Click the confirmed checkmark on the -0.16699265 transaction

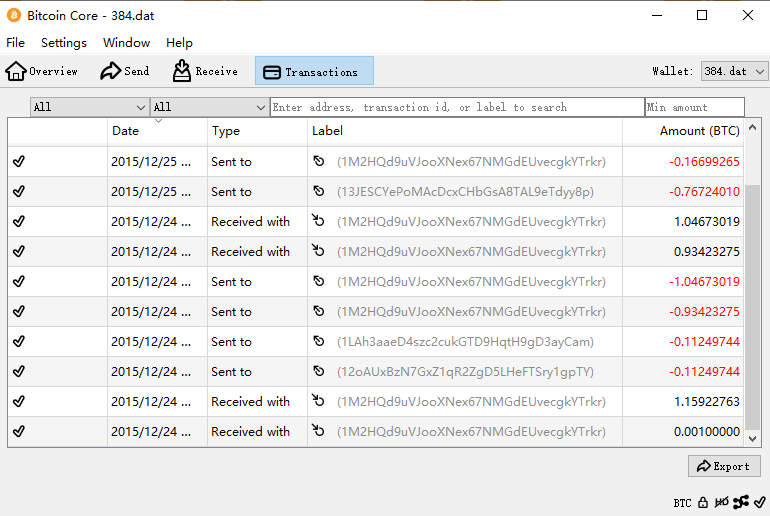click(19, 161)
